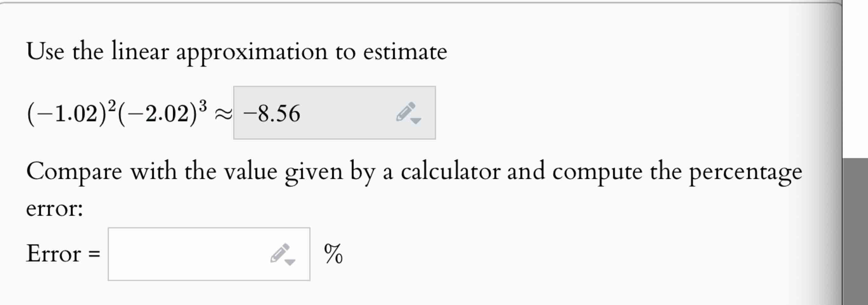Expand the dropdown arrow beside the −8.56 answer
Screen dimensions: 868x305
pyautogui.click(x=416, y=121)
